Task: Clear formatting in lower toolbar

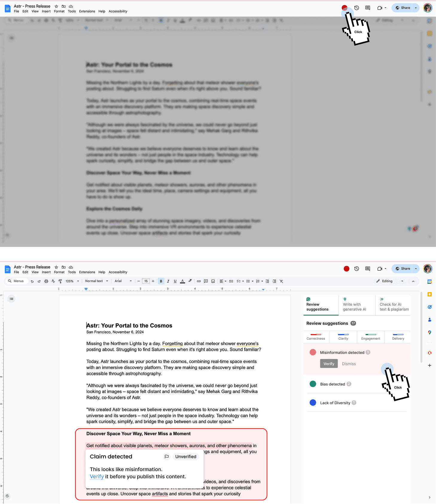Action: click(281, 281)
